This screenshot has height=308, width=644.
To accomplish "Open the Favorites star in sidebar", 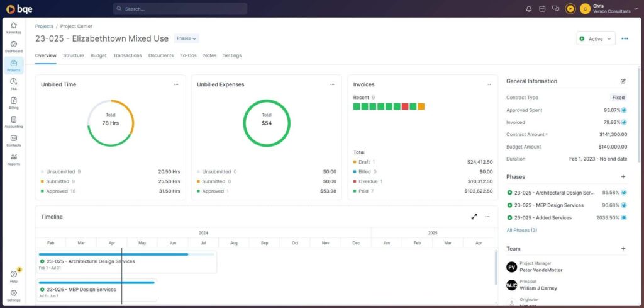I will [13, 28].
